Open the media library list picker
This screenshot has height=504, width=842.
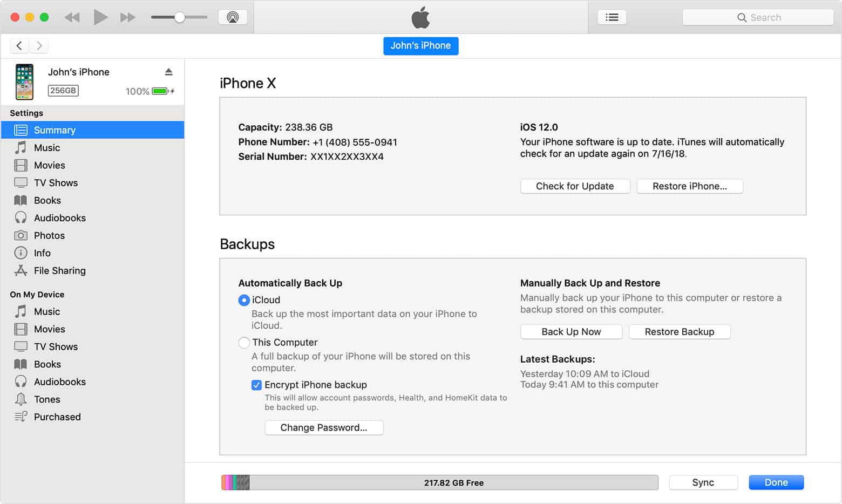612,17
